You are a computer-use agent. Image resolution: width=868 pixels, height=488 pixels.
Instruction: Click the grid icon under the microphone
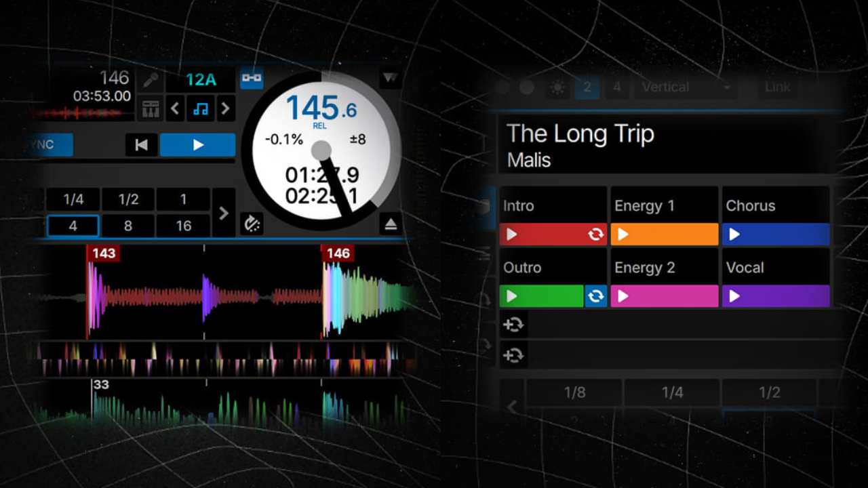(x=150, y=108)
